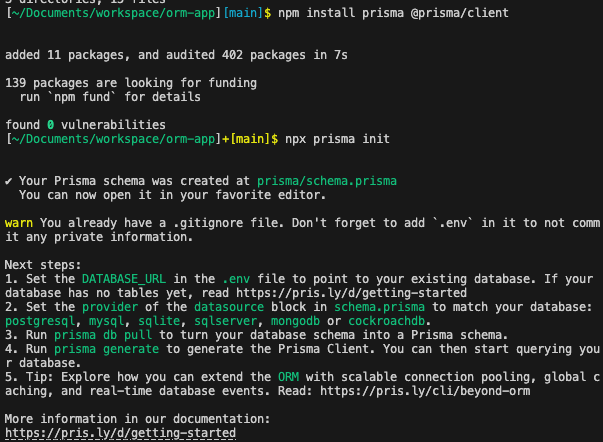Click the 'Next steps:' heading
Image resolution: width=603 pixels, height=442 pixels.
(43, 265)
